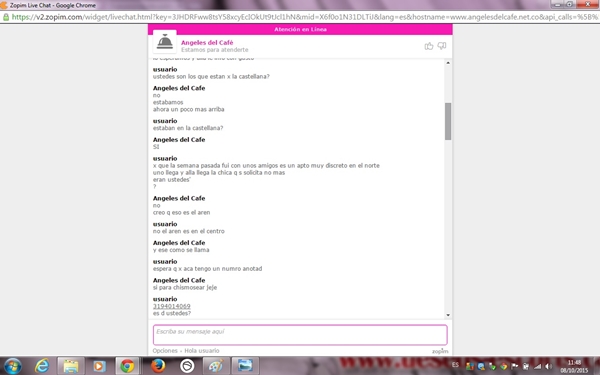This screenshot has width=600, height=375.
Task: Give a thumbs down rating to the chat
Action: pyautogui.click(x=442, y=46)
